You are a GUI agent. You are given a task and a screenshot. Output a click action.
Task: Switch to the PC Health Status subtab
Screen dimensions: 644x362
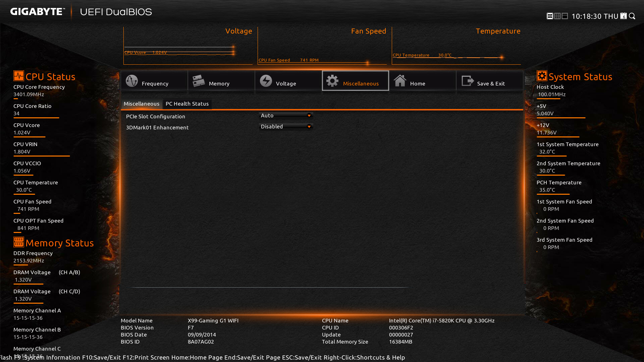187,104
